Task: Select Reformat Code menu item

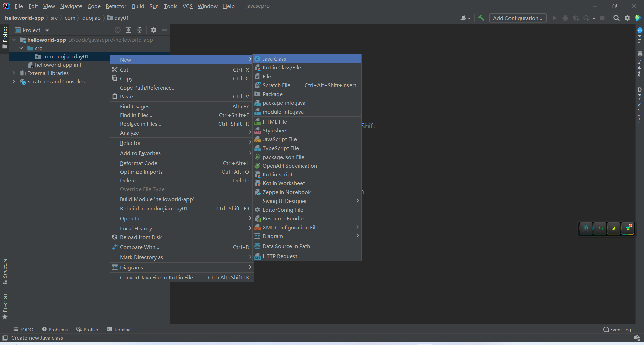Action: point(182,163)
